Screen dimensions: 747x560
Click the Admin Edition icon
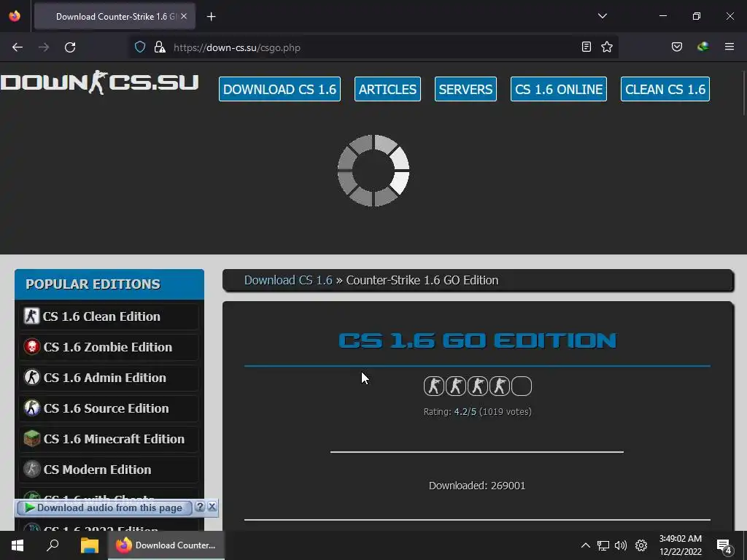coord(31,378)
